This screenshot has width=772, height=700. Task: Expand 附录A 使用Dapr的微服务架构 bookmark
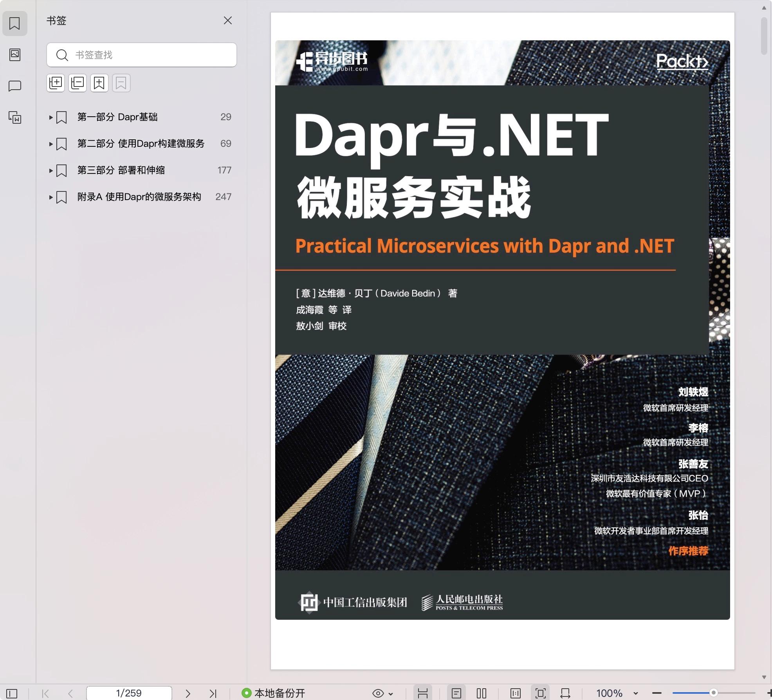point(51,197)
